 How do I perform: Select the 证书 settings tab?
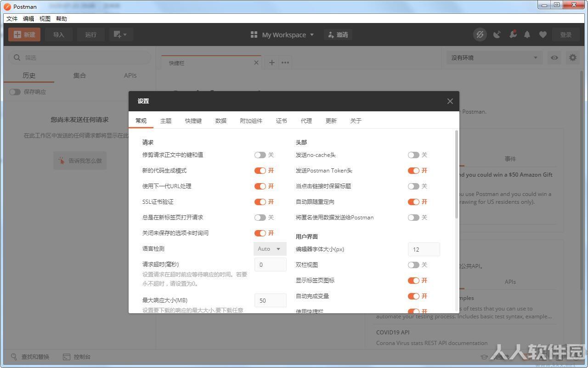pyautogui.click(x=282, y=121)
